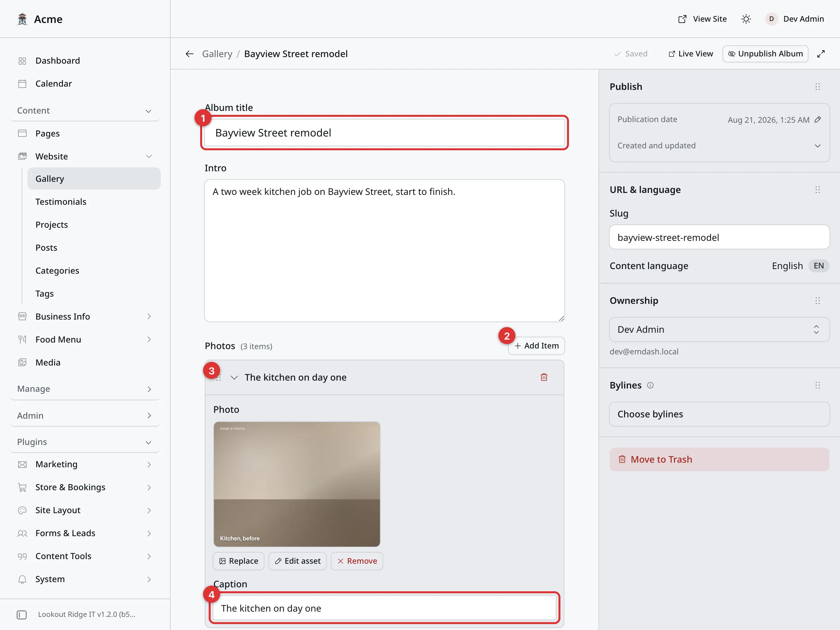Click the Ownership panel drag handle

818,301
